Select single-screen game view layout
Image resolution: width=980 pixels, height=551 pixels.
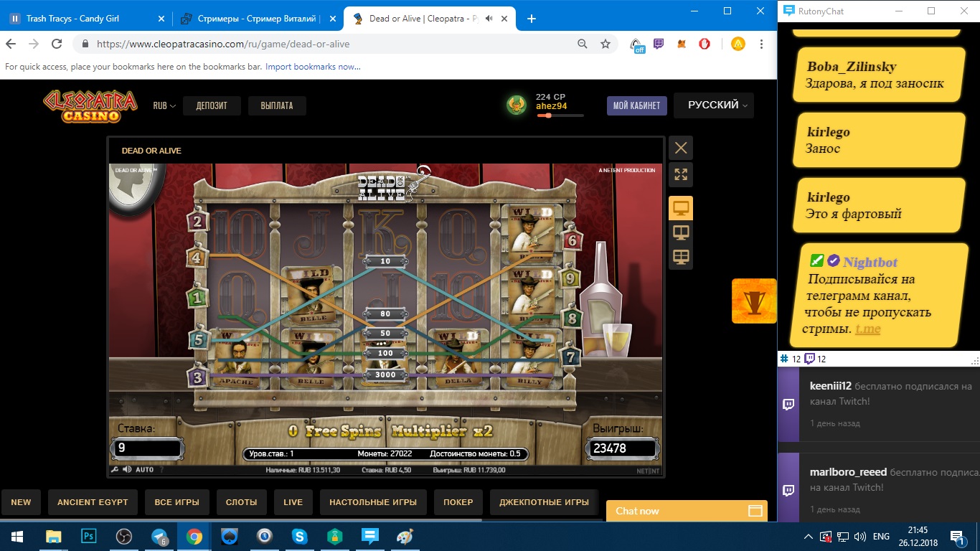point(681,209)
